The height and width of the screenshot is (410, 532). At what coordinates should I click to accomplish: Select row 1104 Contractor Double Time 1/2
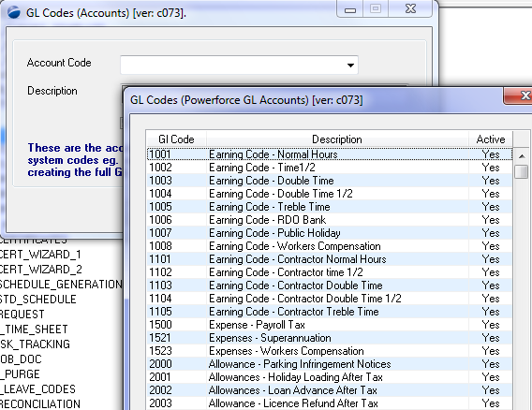click(330, 299)
